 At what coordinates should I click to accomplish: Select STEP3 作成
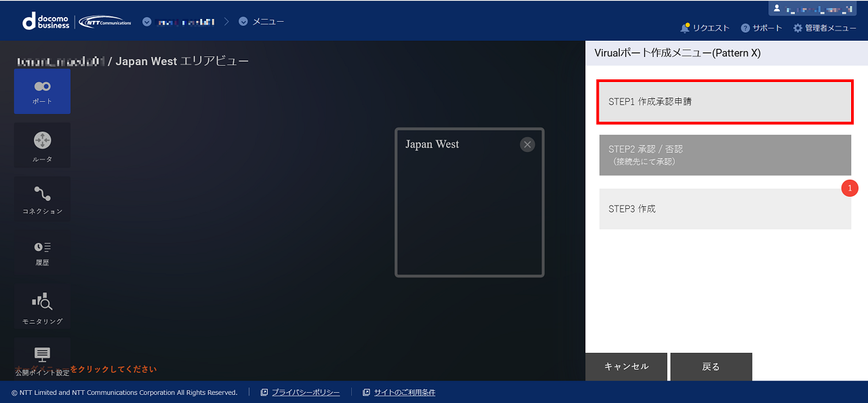coord(725,209)
